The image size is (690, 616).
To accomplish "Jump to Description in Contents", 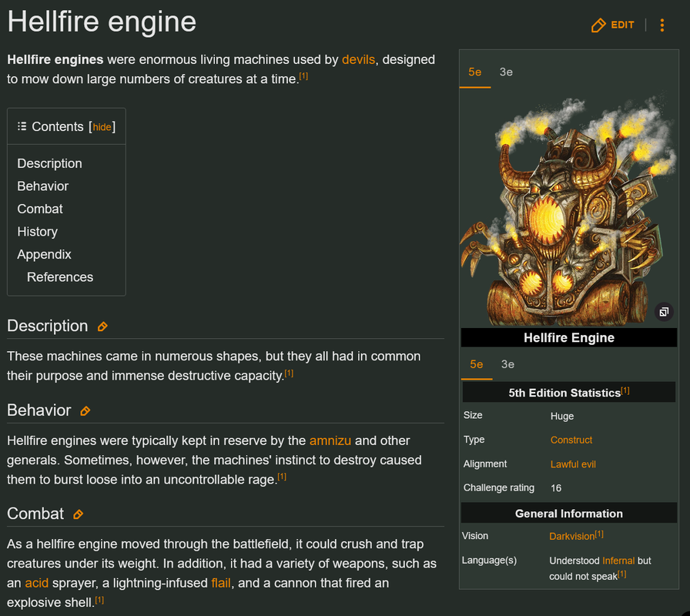I will coord(50,164).
